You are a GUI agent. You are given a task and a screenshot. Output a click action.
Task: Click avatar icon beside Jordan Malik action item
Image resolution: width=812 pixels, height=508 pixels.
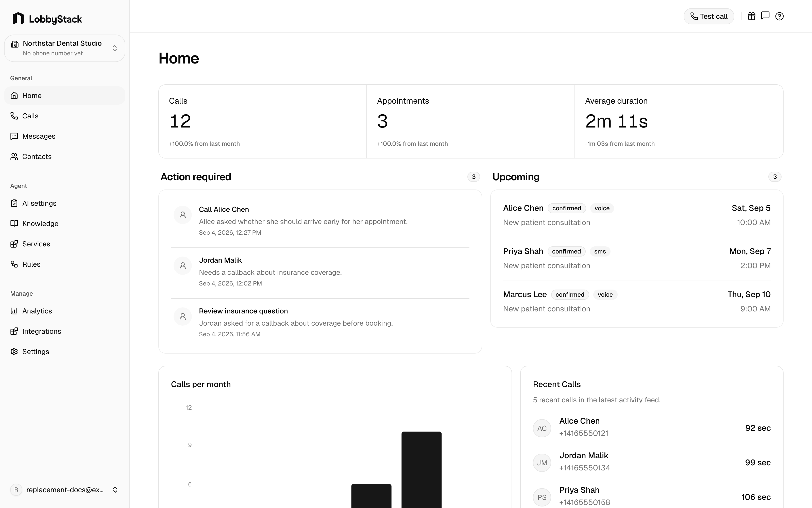(x=182, y=266)
